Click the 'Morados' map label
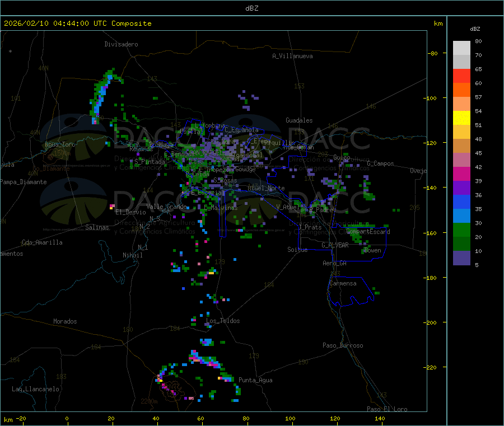 tap(65, 321)
